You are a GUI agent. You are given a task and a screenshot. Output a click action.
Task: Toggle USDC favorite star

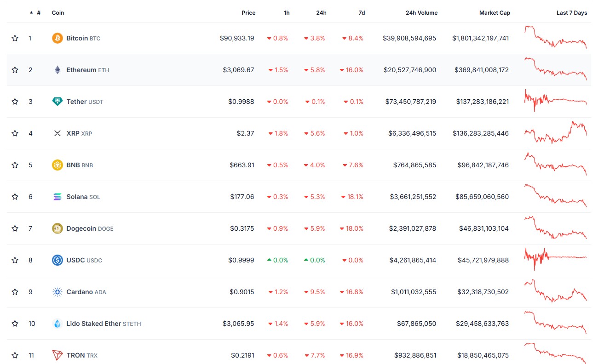pyautogui.click(x=15, y=260)
